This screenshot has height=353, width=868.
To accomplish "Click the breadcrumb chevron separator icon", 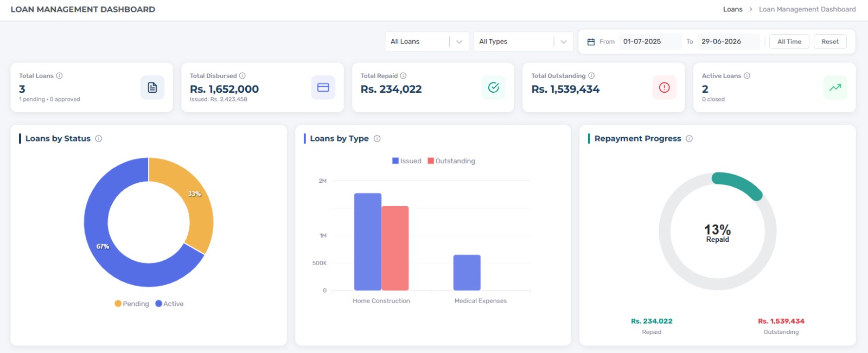I will [x=751, y=9].
